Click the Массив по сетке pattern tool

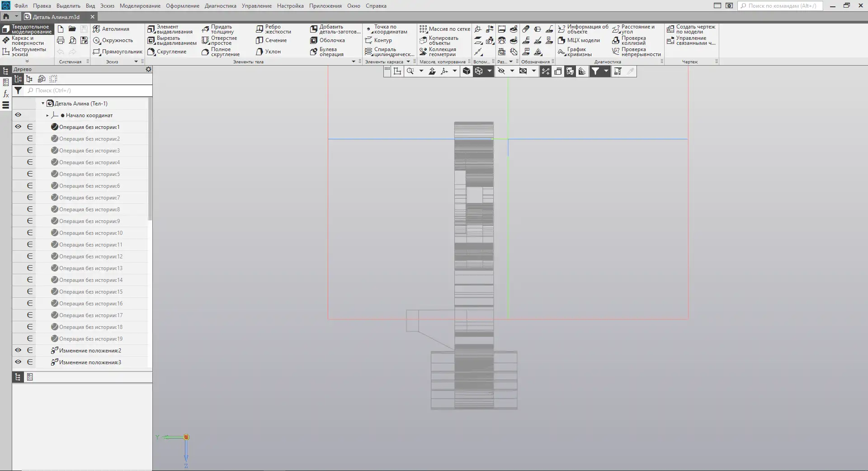coord(444,29)
